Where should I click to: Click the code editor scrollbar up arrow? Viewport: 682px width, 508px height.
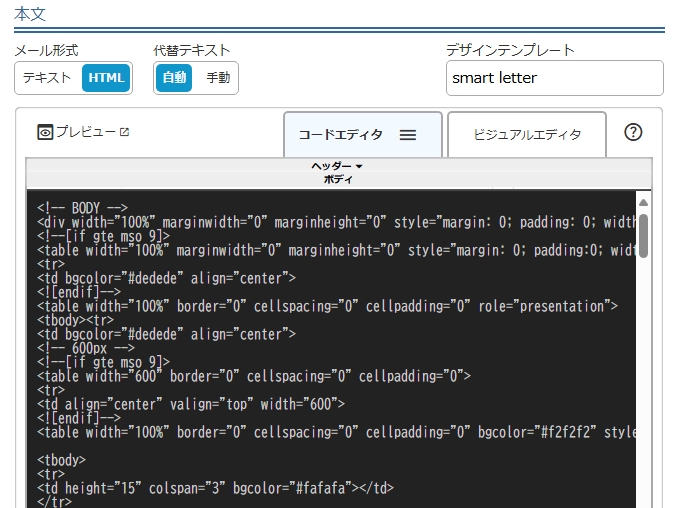pyautogui.click(x=643, y=203)
